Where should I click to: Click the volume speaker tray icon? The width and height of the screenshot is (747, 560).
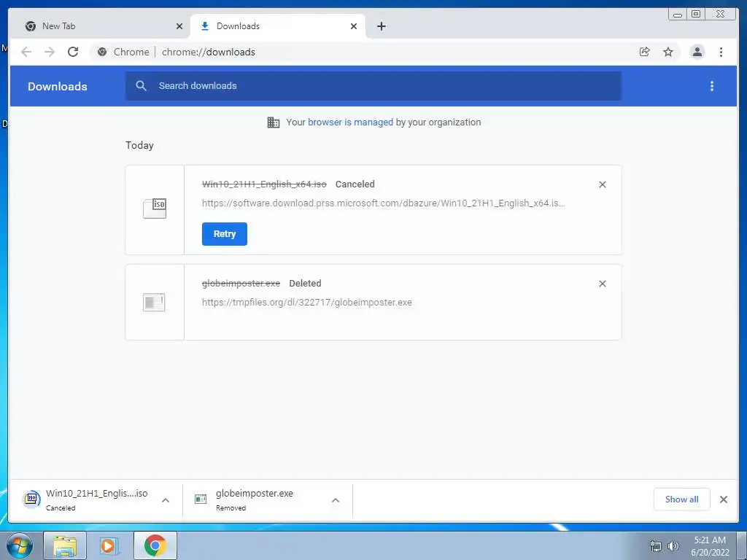[x=673, y=546]
